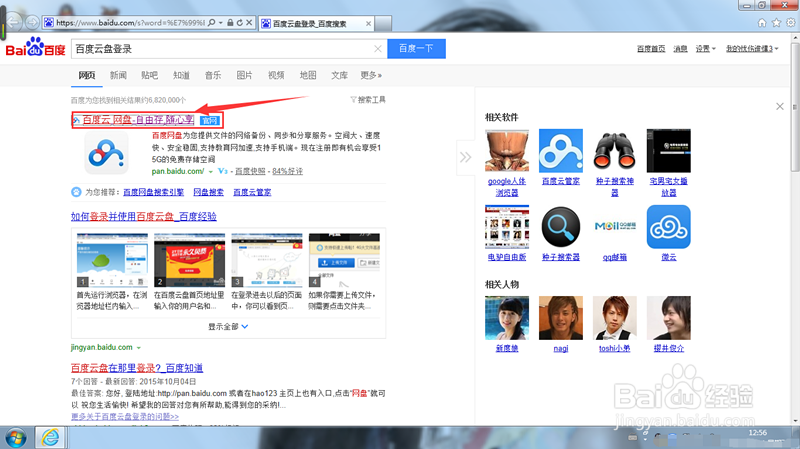Open google人体浏览器 software icon
The width and height of the screenshot is (800, 449).
pyautogui.click(x=507, y=151)
